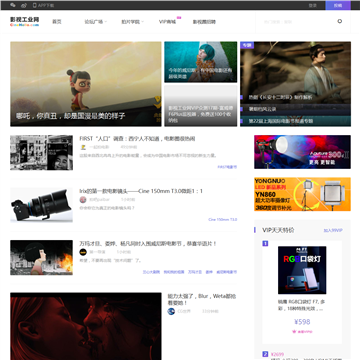Open Irix Cine 150mm T3.0 article title
This screenshot has width=360, height=360.
[x=141, y=191]
